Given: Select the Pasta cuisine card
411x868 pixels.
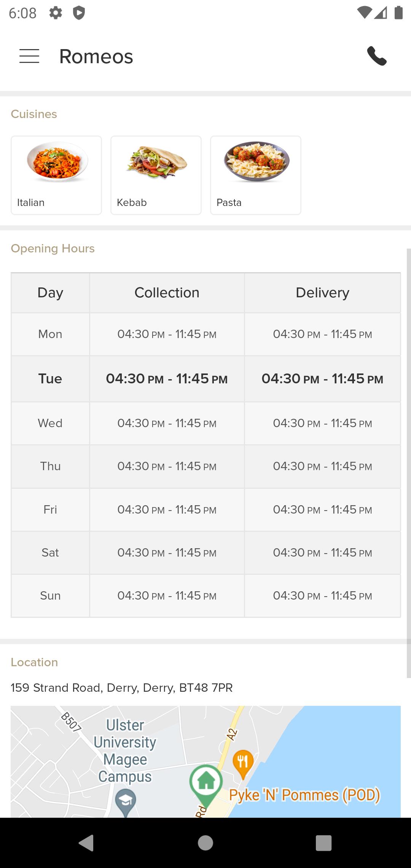Looking at the screenshot, I should click(x=256, y=175).
